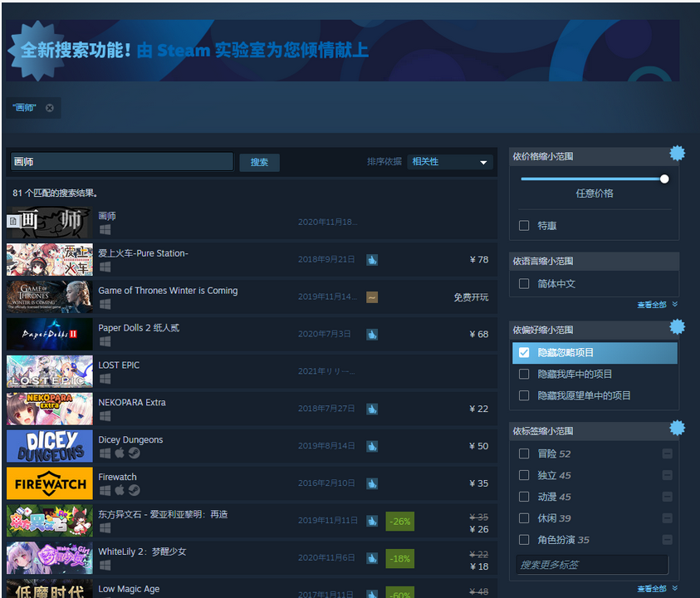
Task: Check the 动漫 tag filter
Action: pos(524,497)
